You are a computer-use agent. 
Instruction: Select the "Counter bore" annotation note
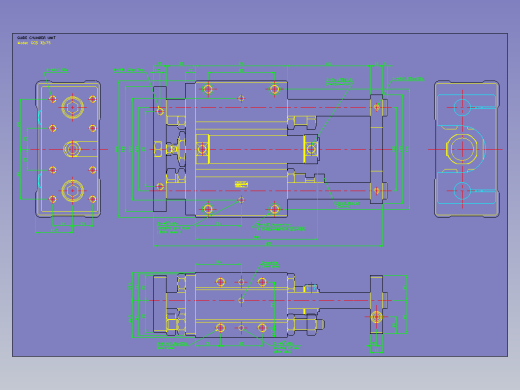coord(281,227)
